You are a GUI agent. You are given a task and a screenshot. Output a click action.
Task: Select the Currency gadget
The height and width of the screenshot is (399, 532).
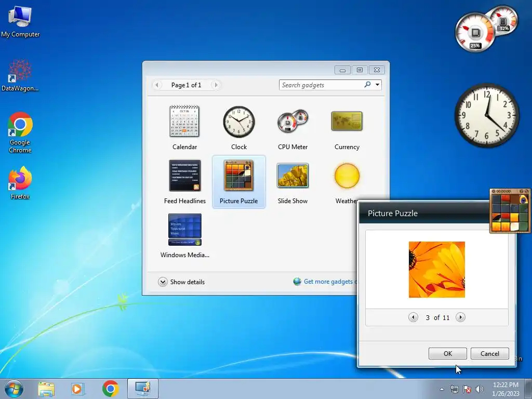click(347, 128)
